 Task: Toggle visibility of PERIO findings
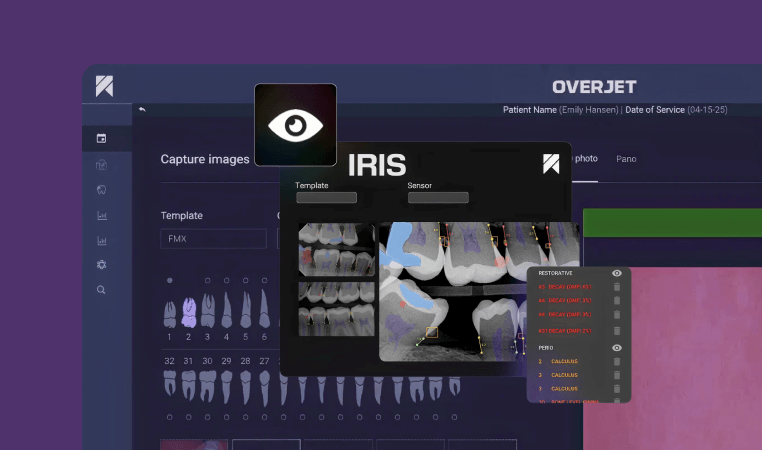point(617,348)
